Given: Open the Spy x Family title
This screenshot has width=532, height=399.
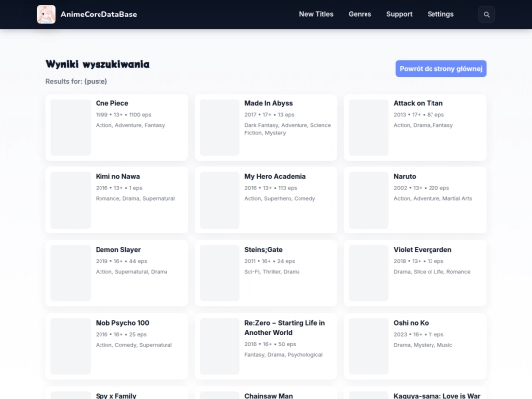Looking at the screenshot, I should click(x=115, y=396).
